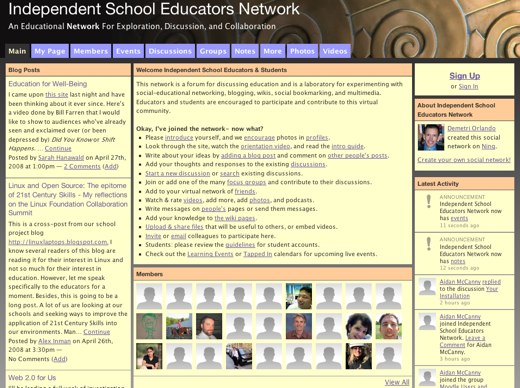
Task: Open the car photo member thumbnail
Action: click(239, 356)
